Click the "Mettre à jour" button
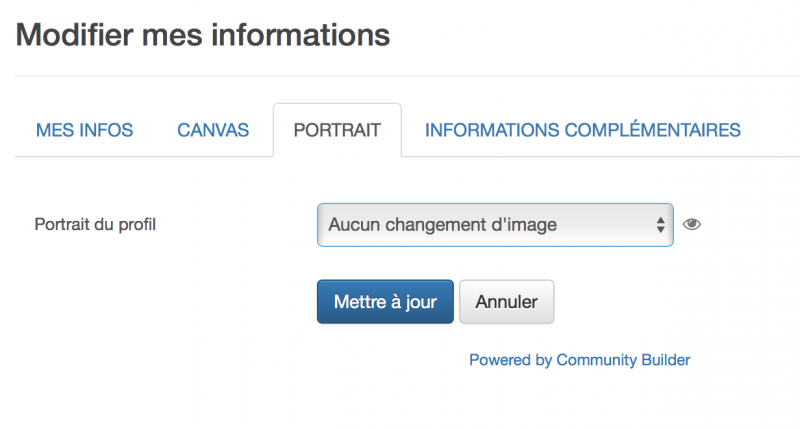This screenshot has width=800, height=429. click(385, 302)
